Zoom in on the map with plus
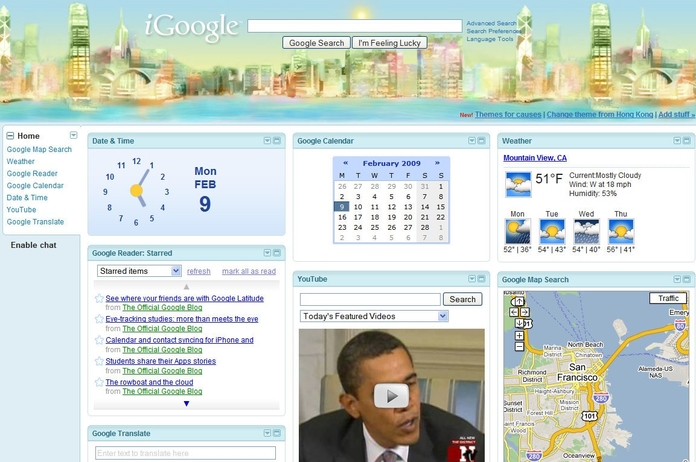 (x=519, y=336)
